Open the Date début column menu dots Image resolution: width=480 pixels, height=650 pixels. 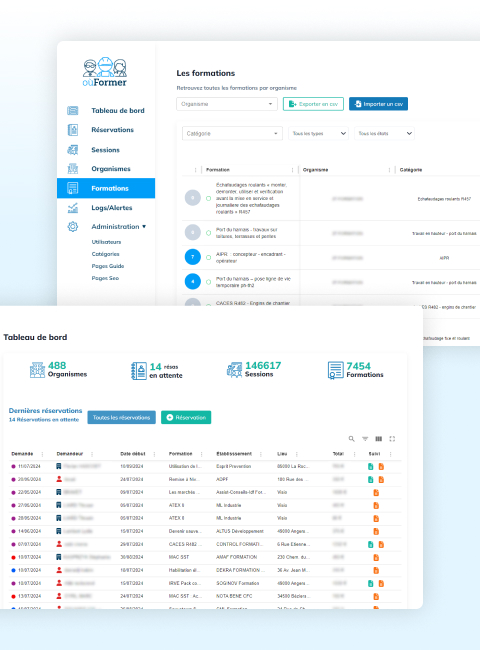pos(154,454)
